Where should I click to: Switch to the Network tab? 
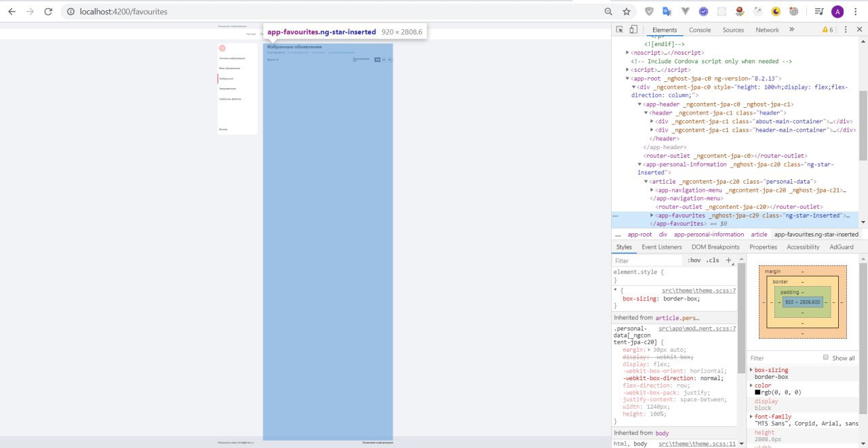(767, 30)
